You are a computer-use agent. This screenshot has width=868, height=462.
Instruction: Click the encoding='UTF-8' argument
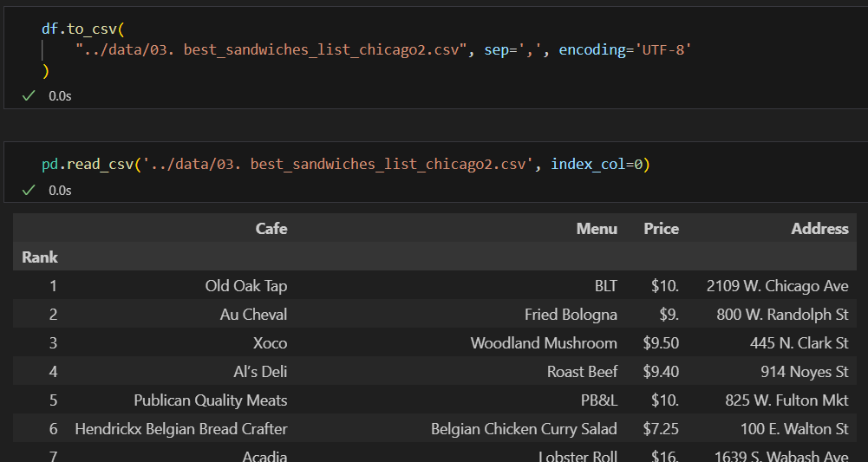pos(625,49)
